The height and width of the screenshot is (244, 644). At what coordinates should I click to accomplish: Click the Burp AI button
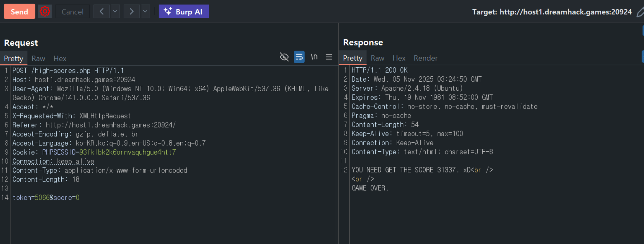pos(183,12)
